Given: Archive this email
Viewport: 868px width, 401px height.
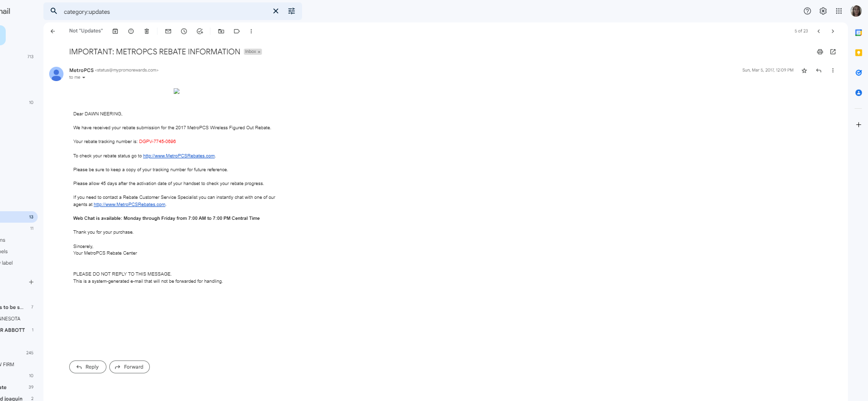Looking at the screenshot, I should 115,31.
